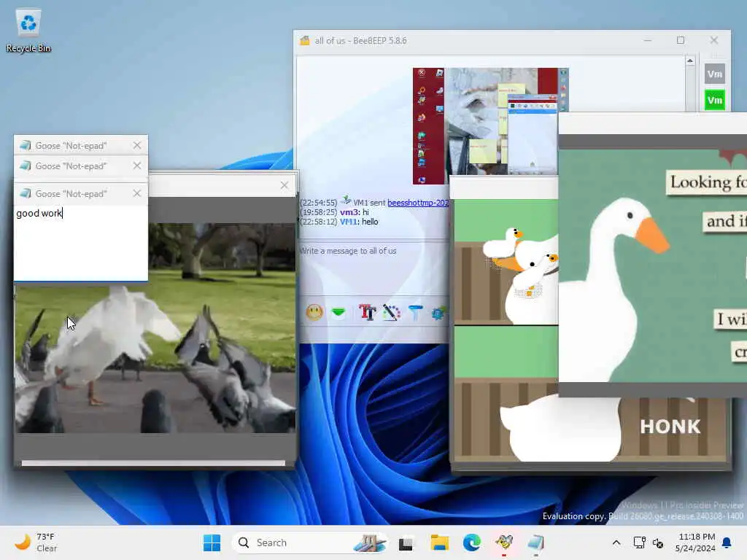Viewport: 747px width, 560px height.
Task: Click the notepad icon of second Goose 'Not-epad'
Action: [x=26, y=166]
